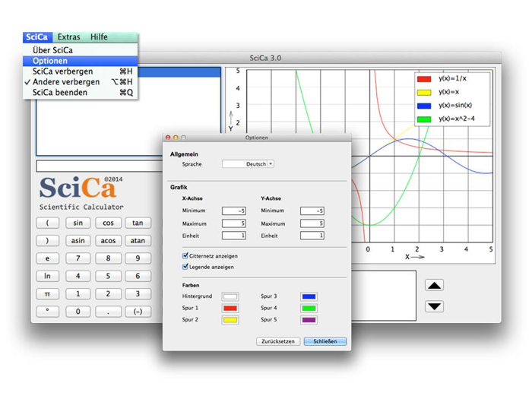Choose SciCa beenden menu entry

point(60,93)
